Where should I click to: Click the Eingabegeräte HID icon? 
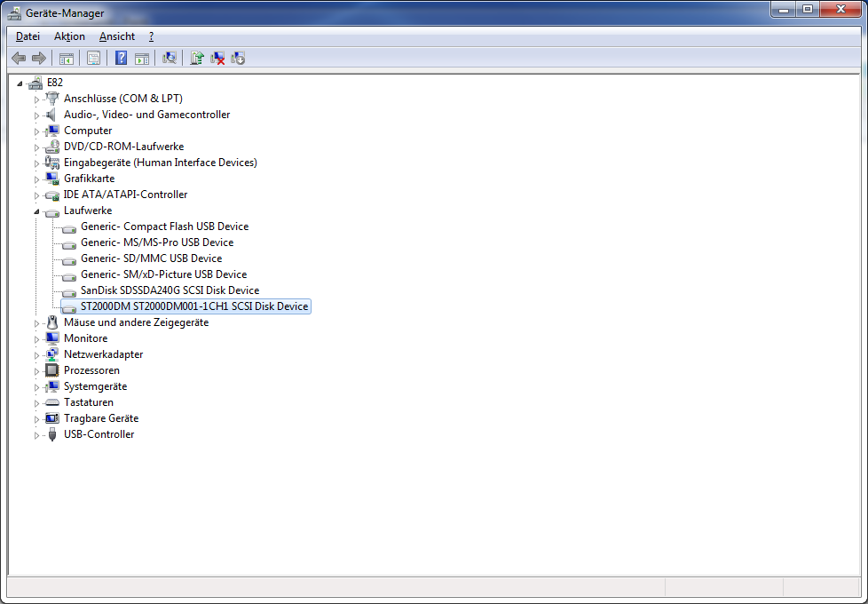(52, 163)
